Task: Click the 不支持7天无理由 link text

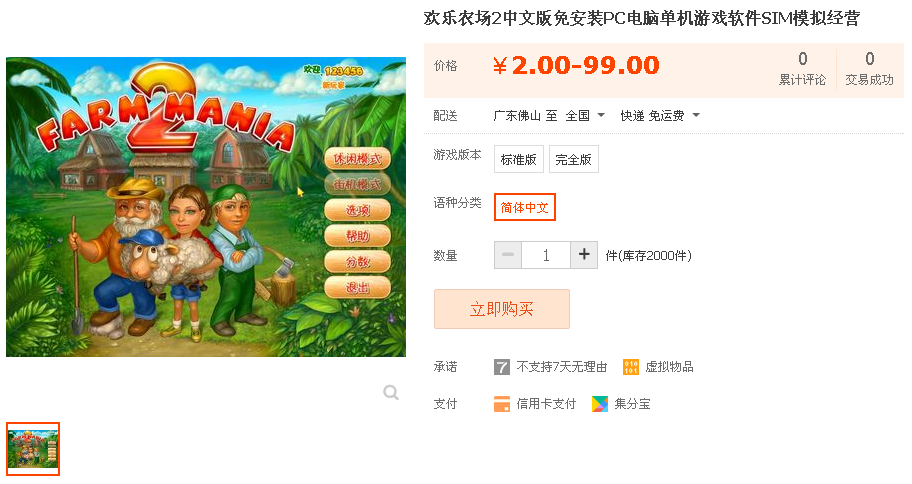Action: (x=562, y=367)
